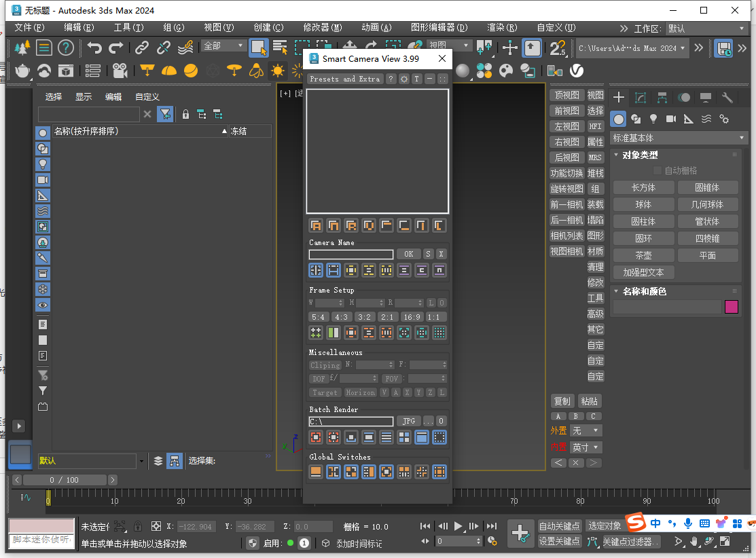Screen dimensions: 756x558
Task: Collapse the 对象类型 rollout
Action: click(x=640, y=155)
